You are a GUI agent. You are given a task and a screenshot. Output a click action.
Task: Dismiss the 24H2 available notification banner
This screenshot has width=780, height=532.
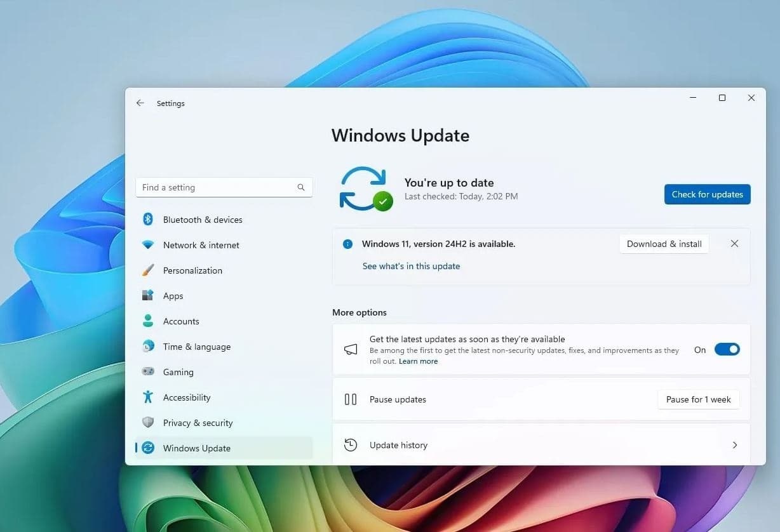coord(734,244)
